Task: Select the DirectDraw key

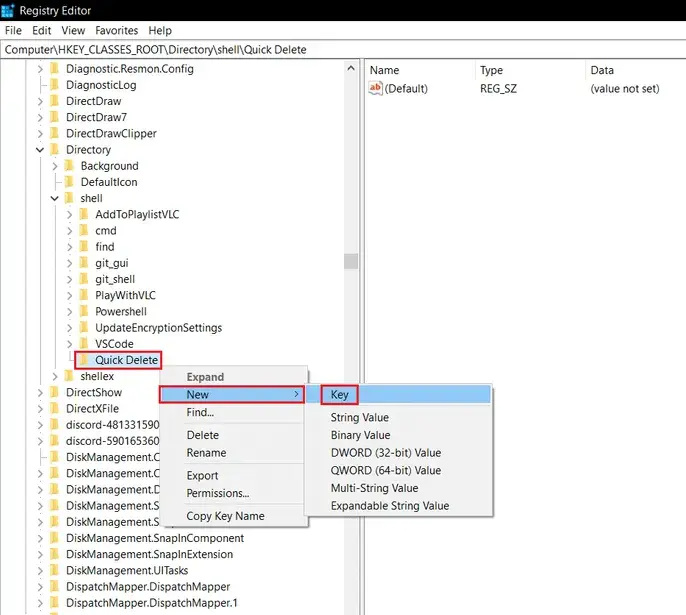Action: (x=94, y=101)
